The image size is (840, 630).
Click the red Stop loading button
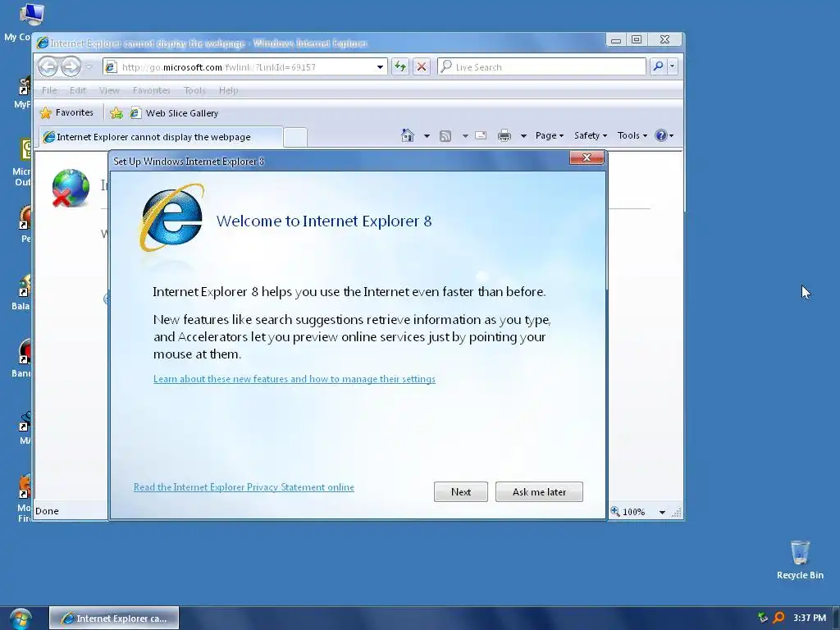(422, 66)
